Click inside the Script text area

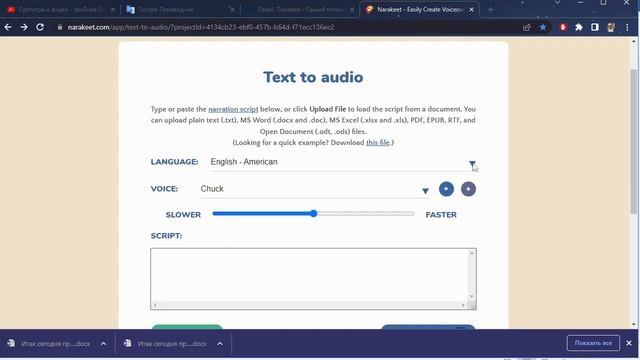coord(309,276)
